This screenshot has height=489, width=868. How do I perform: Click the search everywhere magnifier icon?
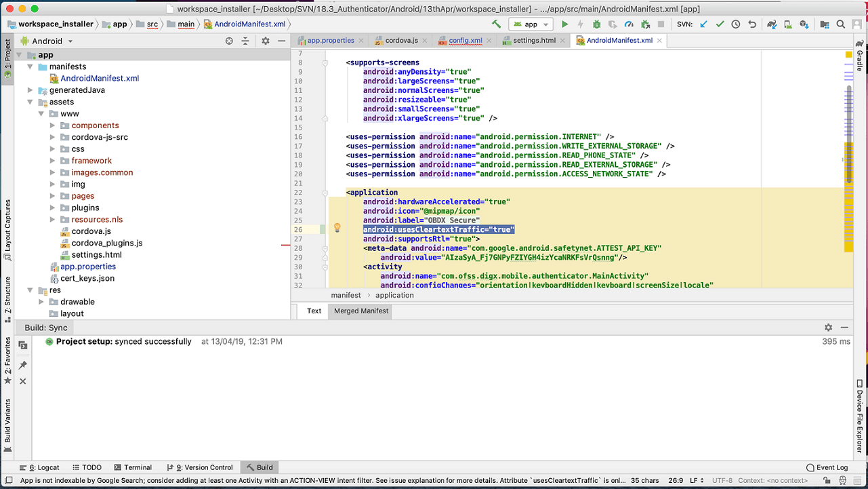(x=841, y=24)
